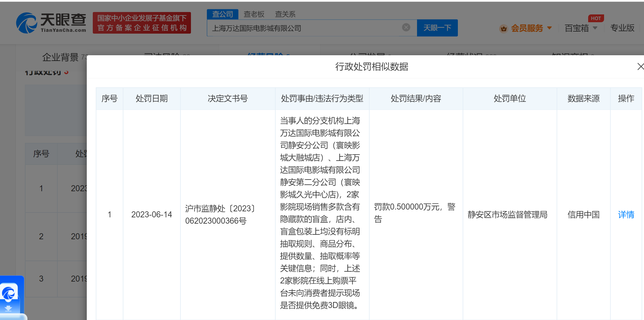This screenshot has height=320, width=644.
Task: Click the 数据来源 column header
Action: point(583,98)
